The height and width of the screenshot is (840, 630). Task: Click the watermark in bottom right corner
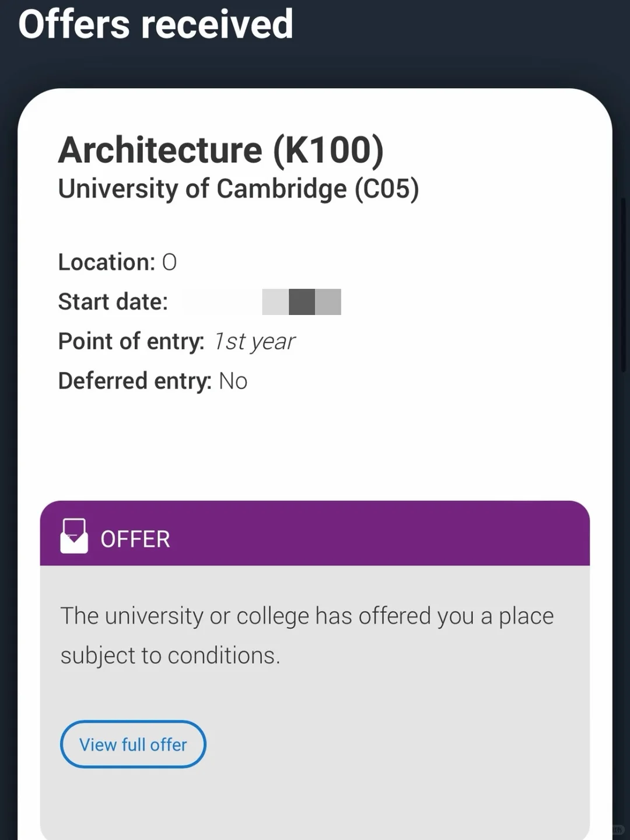tap(618, 829)
